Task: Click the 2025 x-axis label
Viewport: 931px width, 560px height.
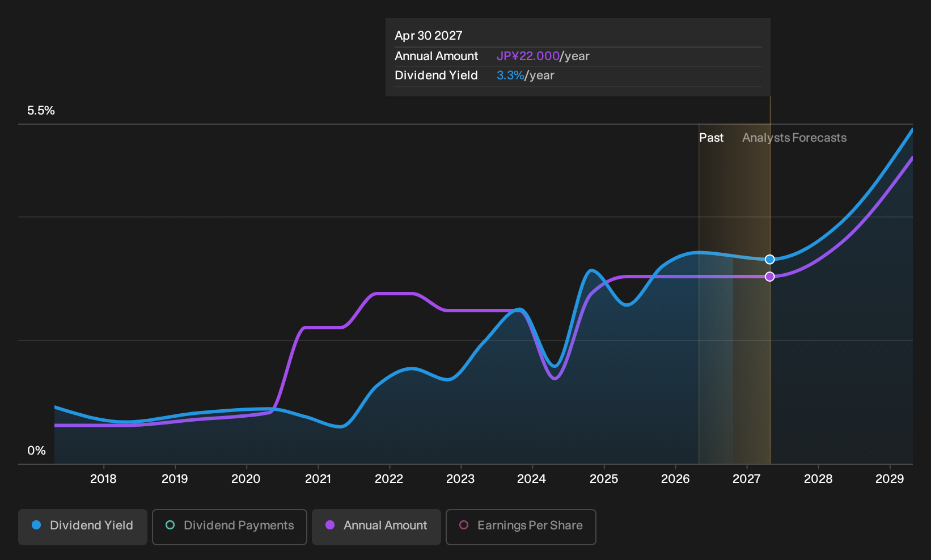Action: click(x=604, y=479)
